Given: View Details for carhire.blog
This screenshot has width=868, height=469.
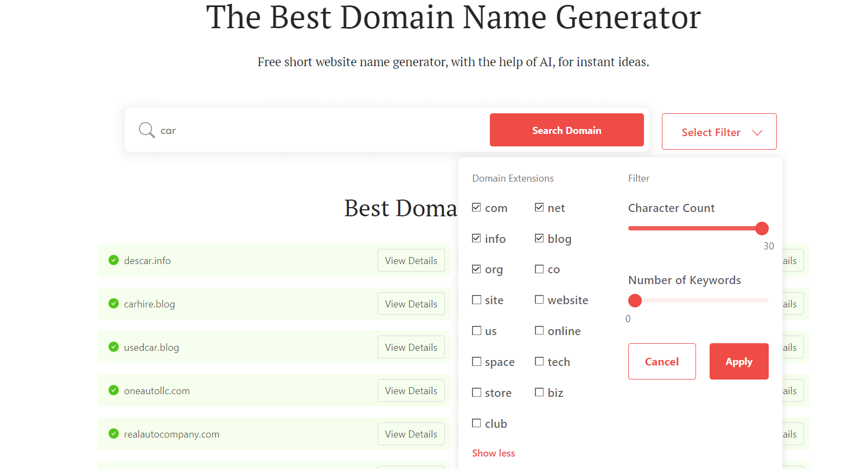Looking at the screenshot, I should pos(411,304).
